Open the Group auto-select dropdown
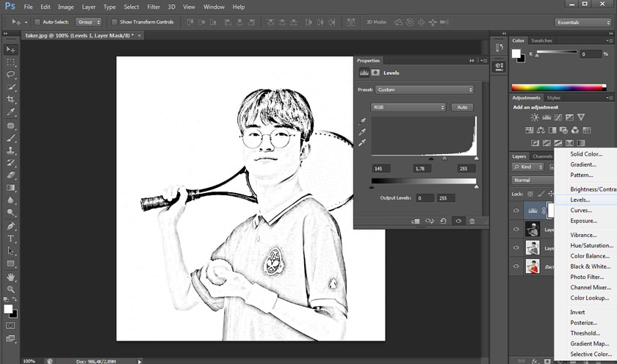Screen dimensions: 617x364 coord(89,22)
